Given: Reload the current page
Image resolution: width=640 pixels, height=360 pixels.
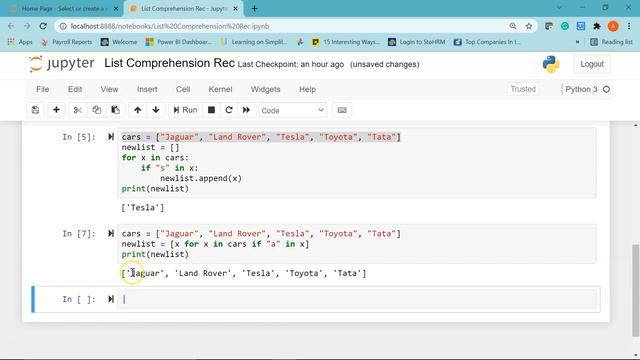Looking at the screenshot, I should (43, 26).
